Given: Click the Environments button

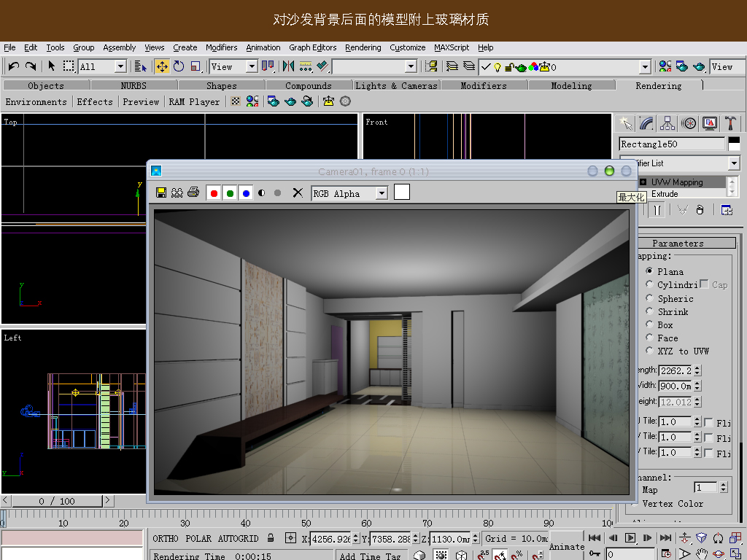Looking at the screenshot, I should click(x=36, y=102).
